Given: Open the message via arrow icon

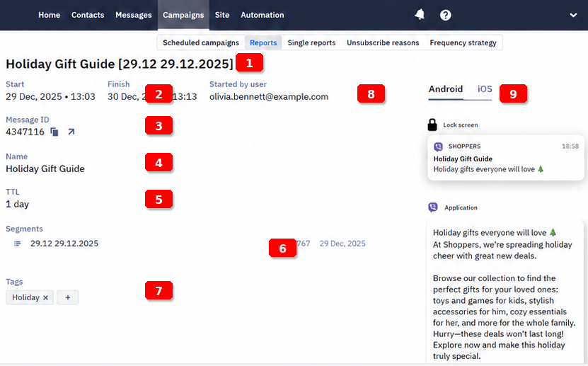Looking at the screenshot, I should (x=71, y=132).
